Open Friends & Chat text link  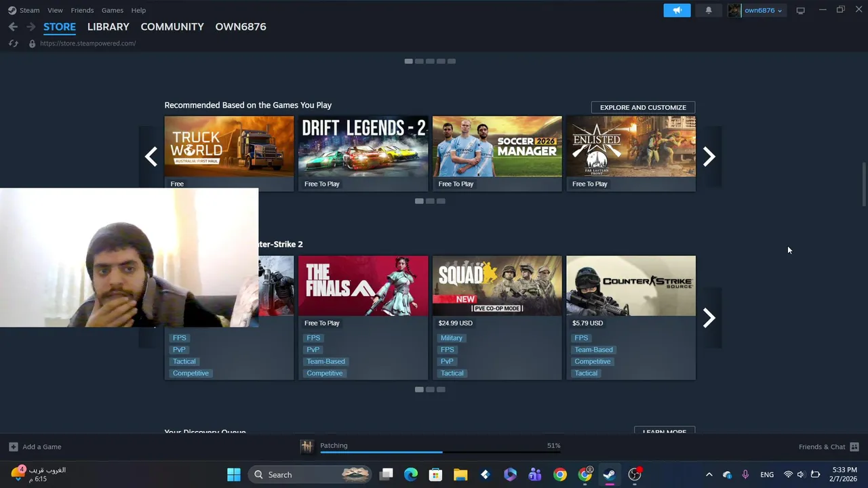(822, 447)
